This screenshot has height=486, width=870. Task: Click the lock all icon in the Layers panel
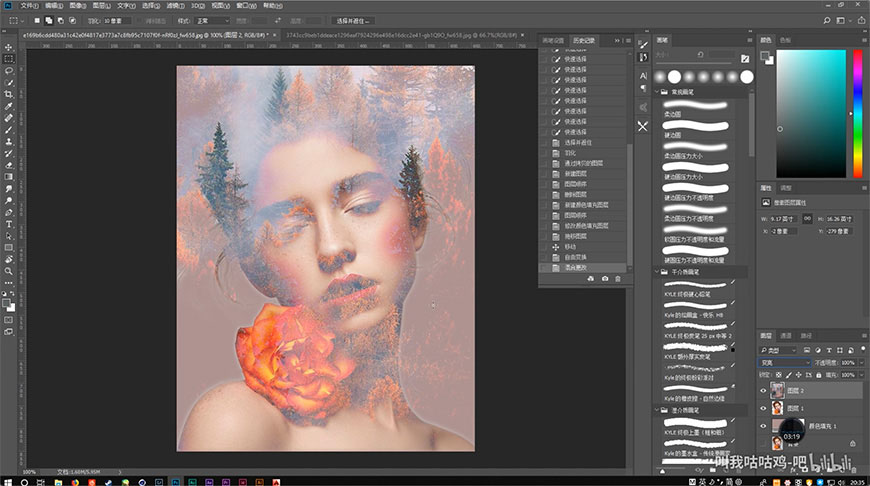tap(818, 374)
